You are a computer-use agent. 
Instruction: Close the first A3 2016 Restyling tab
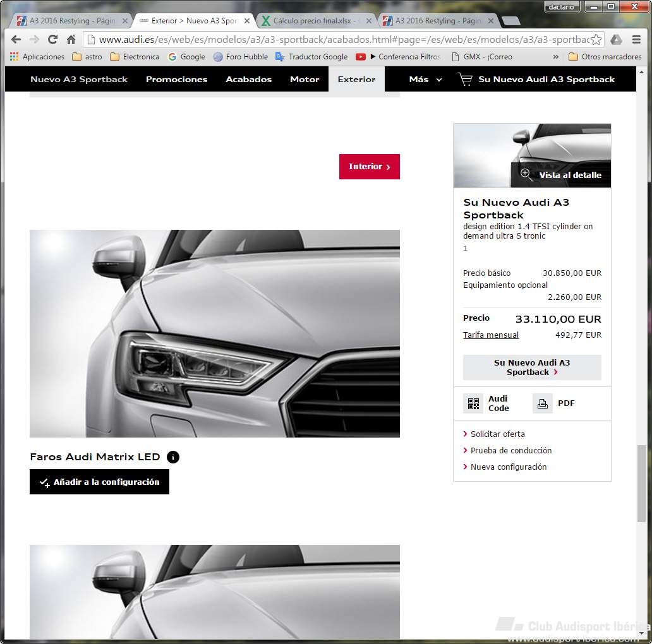124,21
